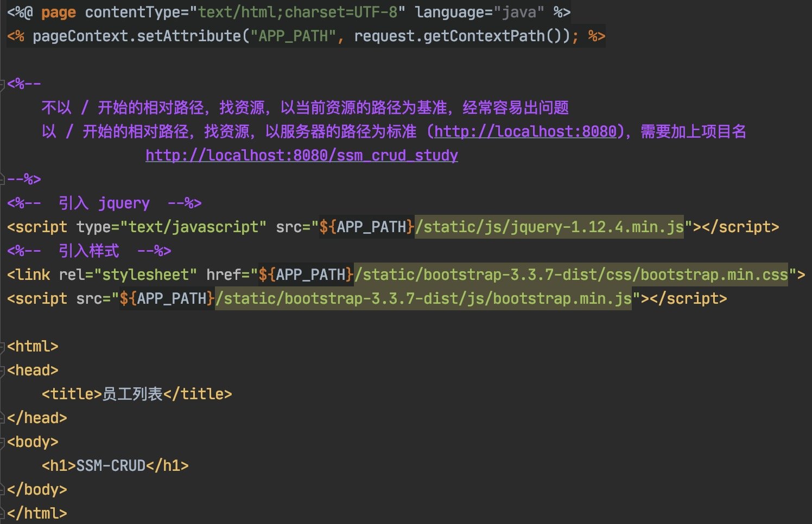Screen dimensions: 812x524
Task: Collapse the fold marker beside the <head> tag
Action: [3, 370]
